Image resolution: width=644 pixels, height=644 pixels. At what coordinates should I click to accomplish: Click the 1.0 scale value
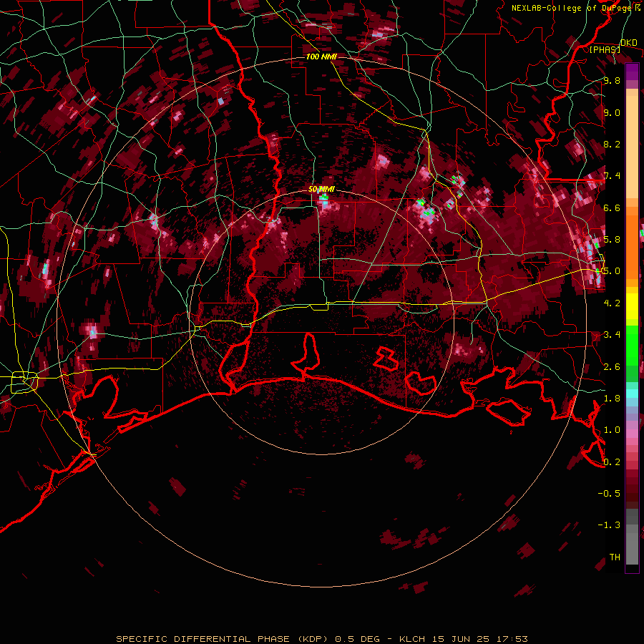pos(612,429)
